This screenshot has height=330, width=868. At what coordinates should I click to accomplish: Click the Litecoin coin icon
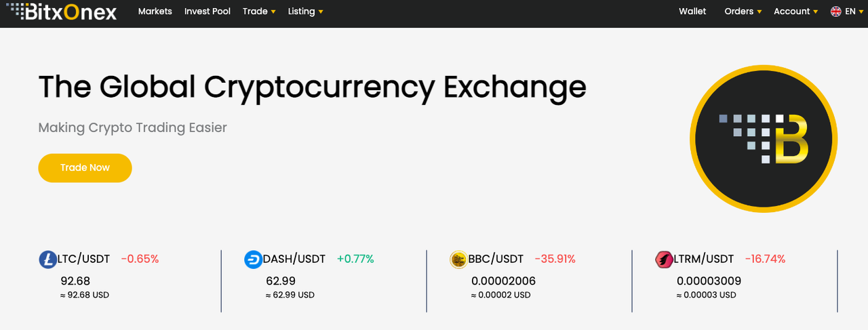tap(48, 260)
